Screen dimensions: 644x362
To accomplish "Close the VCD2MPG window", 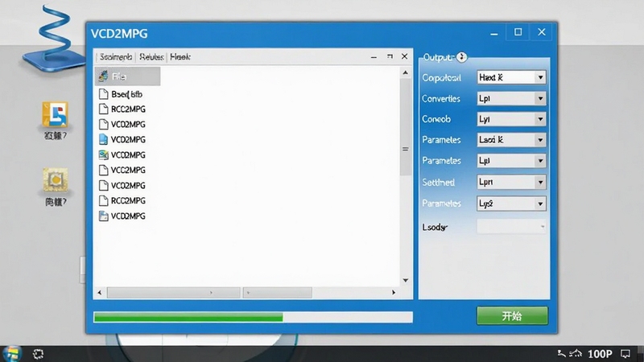I will pos(542,32).
